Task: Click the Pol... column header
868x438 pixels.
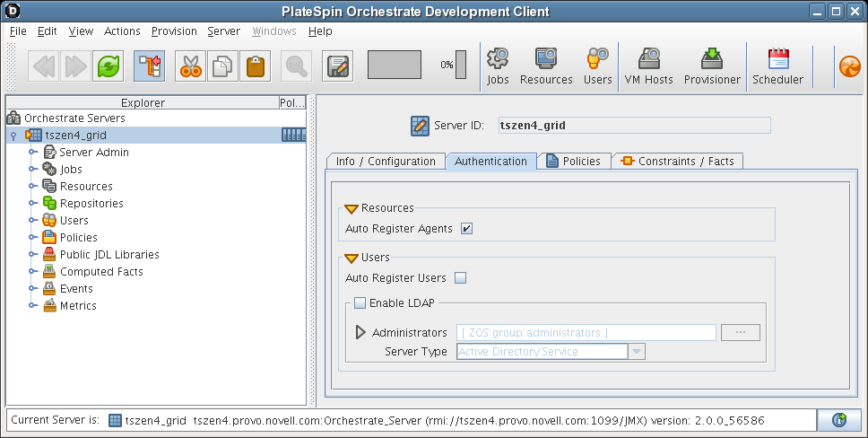Action: (292, 102)
